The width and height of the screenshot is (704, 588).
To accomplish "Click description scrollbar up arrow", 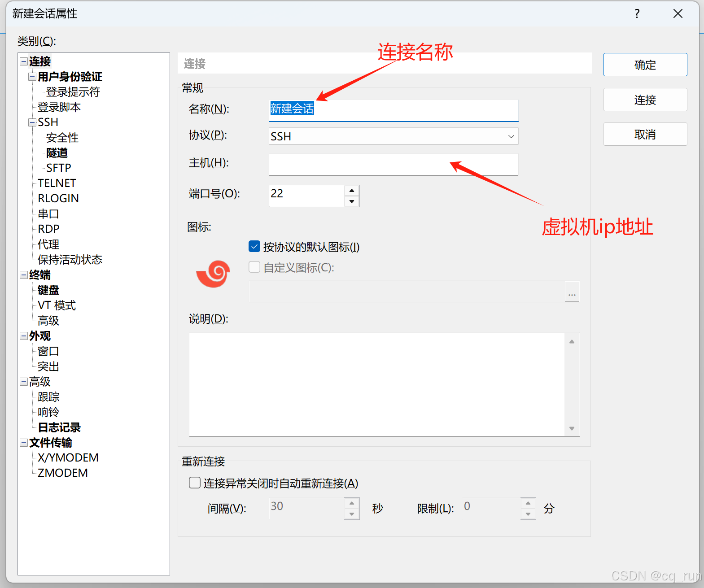I will (x=572, y=342).
